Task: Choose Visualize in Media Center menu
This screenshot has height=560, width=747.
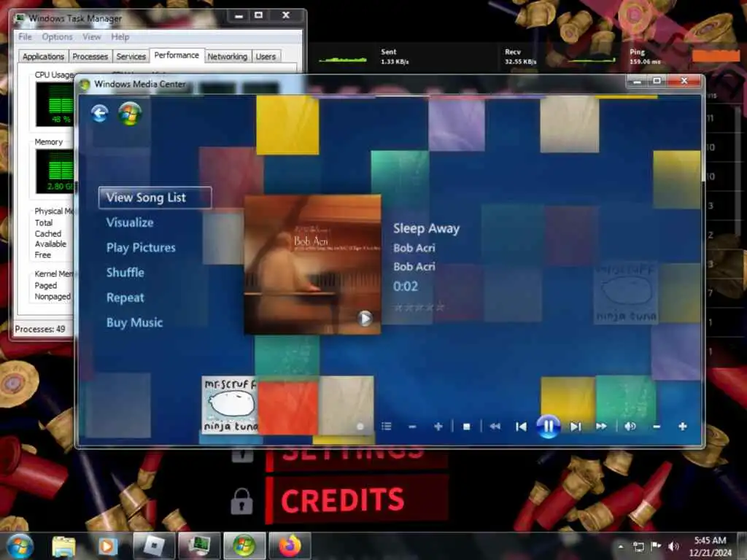Action: pyautogui.click(x=130, y=222)
